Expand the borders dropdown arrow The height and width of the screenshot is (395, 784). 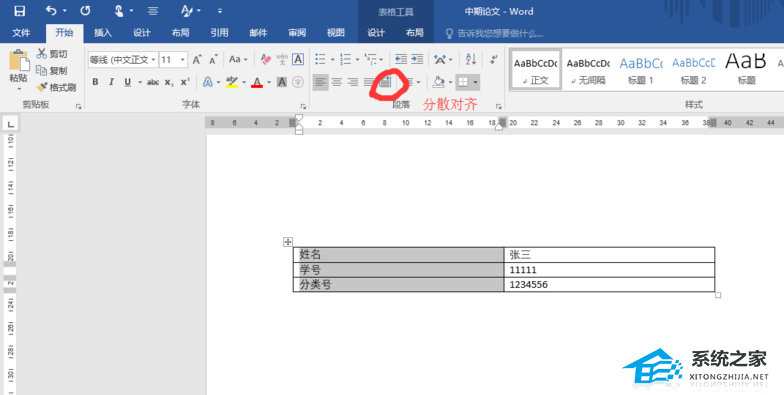pos(476,82)
